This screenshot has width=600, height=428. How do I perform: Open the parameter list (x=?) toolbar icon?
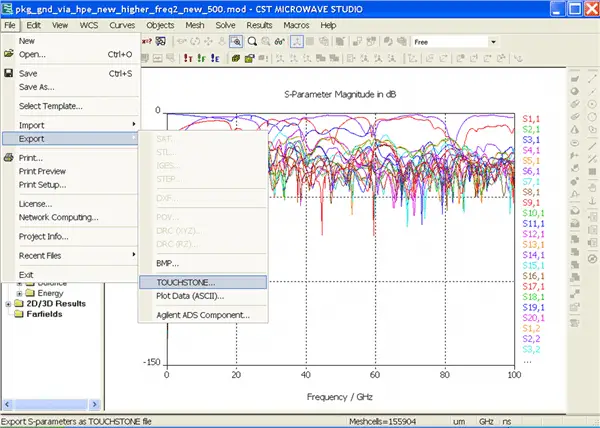[147, 41]
